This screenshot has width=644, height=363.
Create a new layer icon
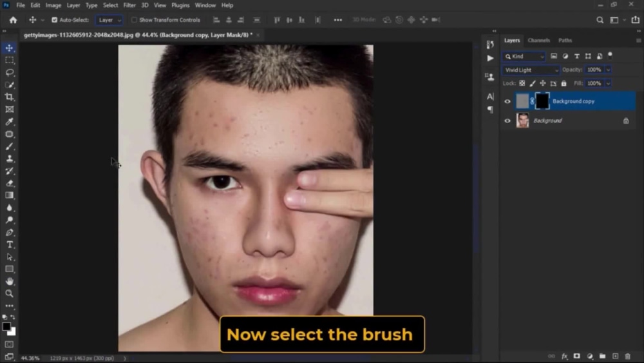(615, 356)
